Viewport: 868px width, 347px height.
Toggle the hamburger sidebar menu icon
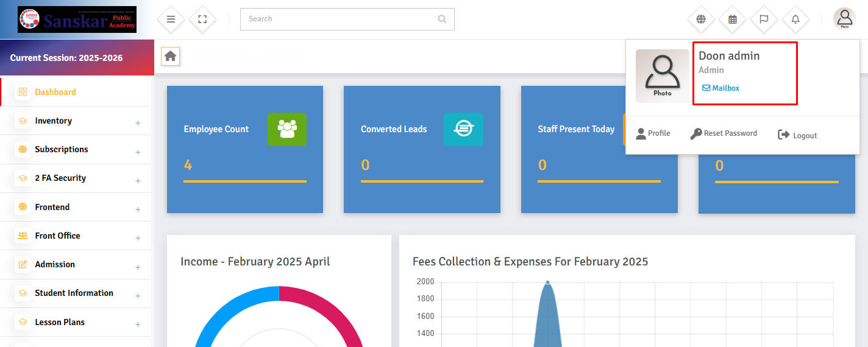pyautogui.click(x=171, y=19)
